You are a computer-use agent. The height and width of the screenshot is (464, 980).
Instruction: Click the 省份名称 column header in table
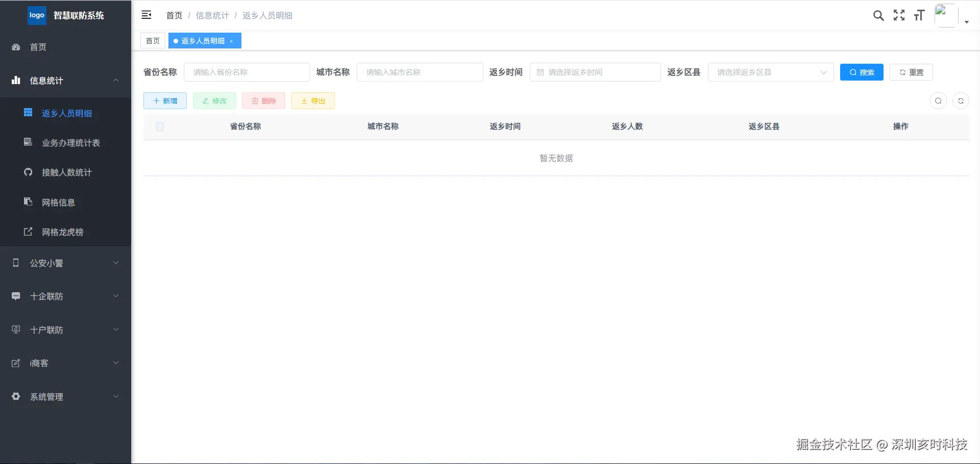coord(246,126)
